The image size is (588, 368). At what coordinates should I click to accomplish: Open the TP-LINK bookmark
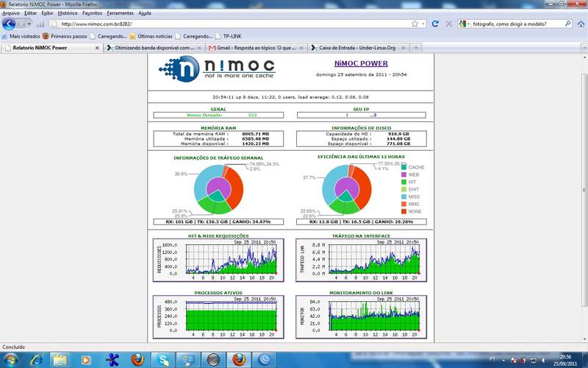click(229, 36)
